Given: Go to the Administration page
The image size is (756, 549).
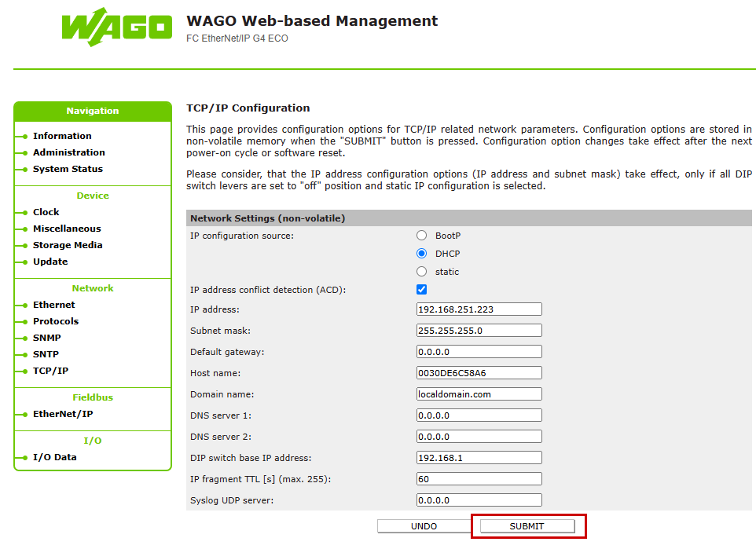Looking at the screenshot, I should click(68, 152).
